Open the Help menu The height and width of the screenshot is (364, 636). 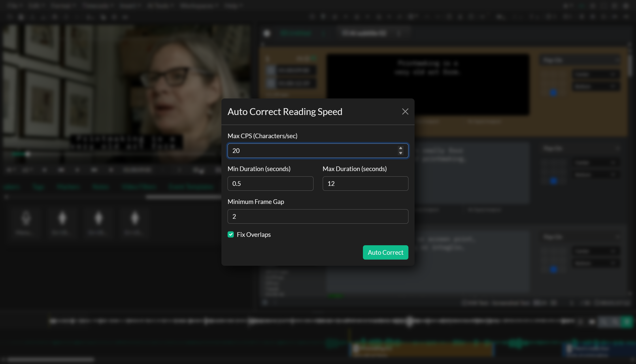pyautogui.click(x=232, y=6)
